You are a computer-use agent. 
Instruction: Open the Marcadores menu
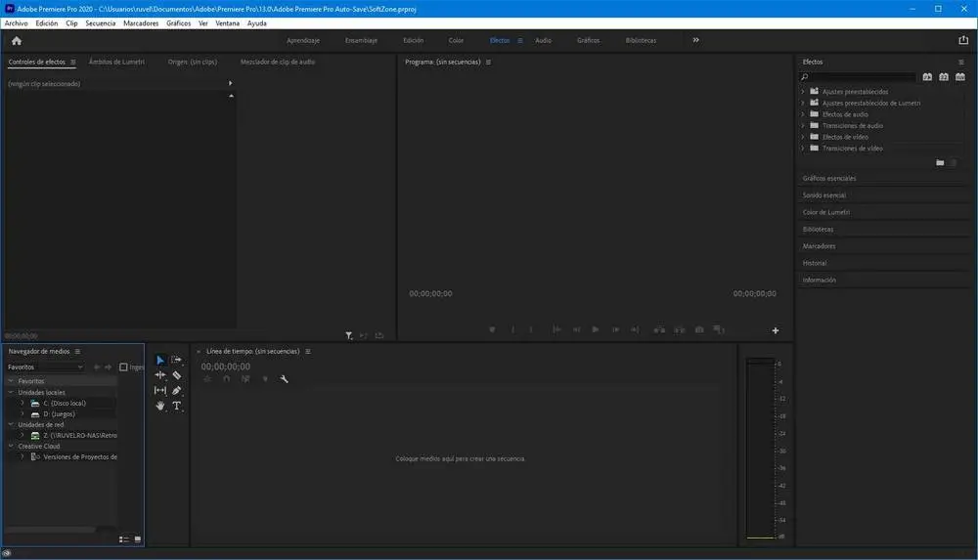(141, 23)
